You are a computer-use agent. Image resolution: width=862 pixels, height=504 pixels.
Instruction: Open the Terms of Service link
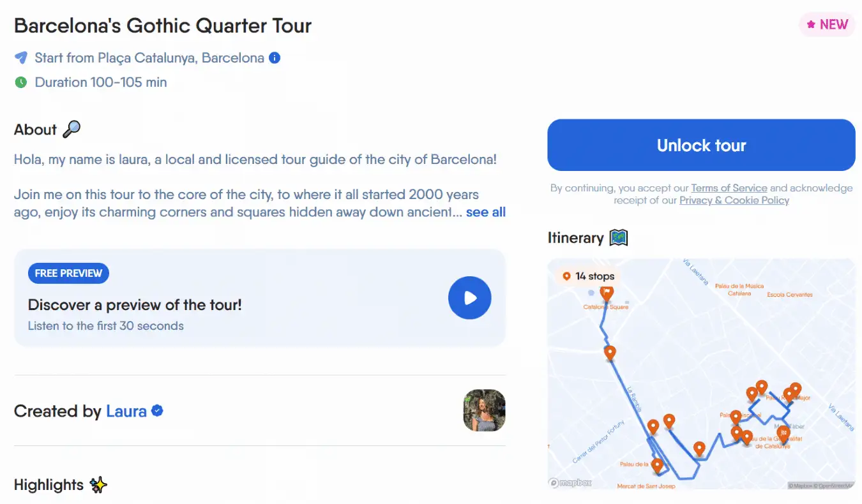(x=729, y=188)
